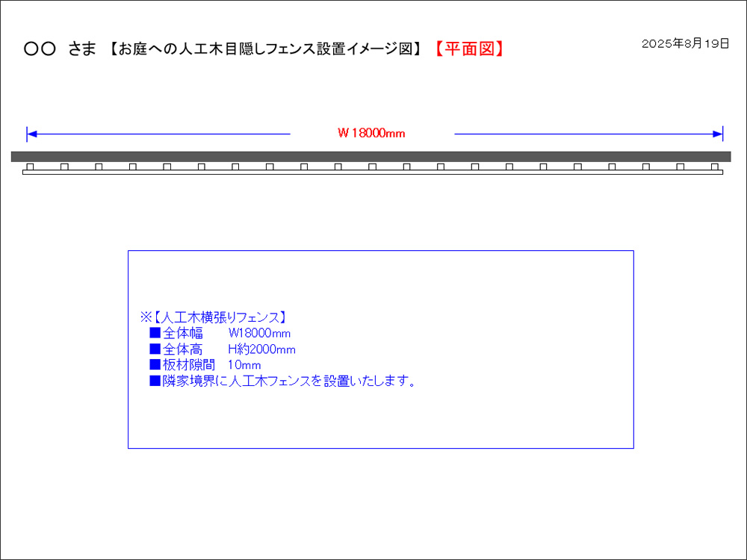Click the red 【平面図】 label
This screenshot has height=560, width=747.
click(469, 49)
